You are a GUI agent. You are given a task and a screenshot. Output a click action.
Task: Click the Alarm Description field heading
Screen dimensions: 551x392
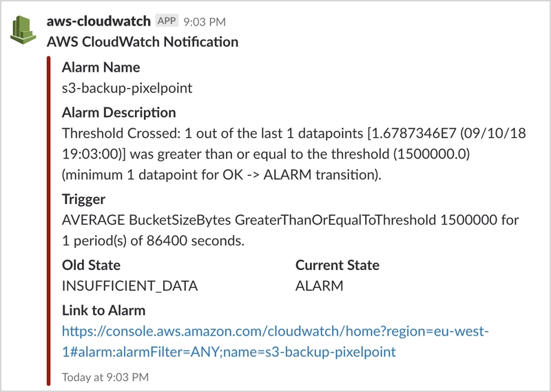[118, 112]
